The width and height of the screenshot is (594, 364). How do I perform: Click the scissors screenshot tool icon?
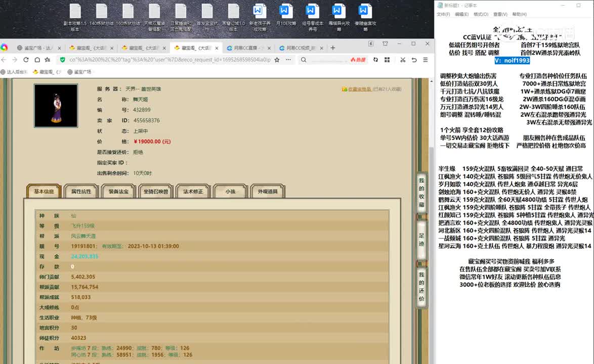403,60
